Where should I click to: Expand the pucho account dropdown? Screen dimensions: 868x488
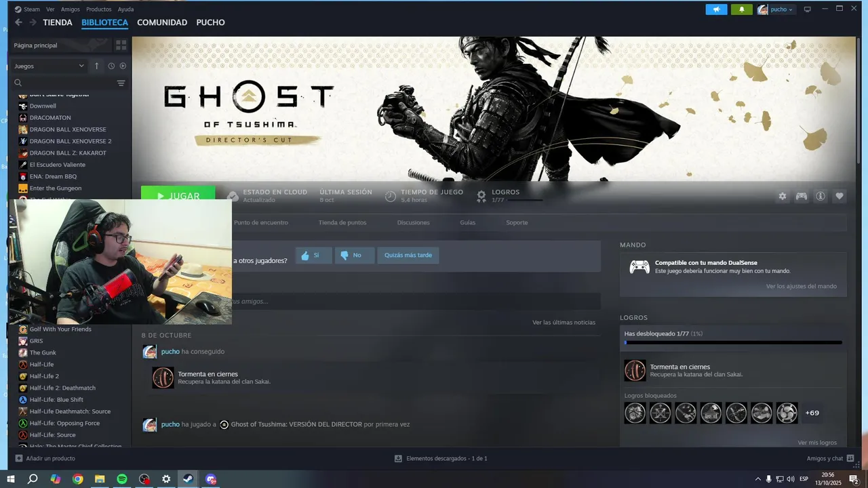(x=776, y=9)
